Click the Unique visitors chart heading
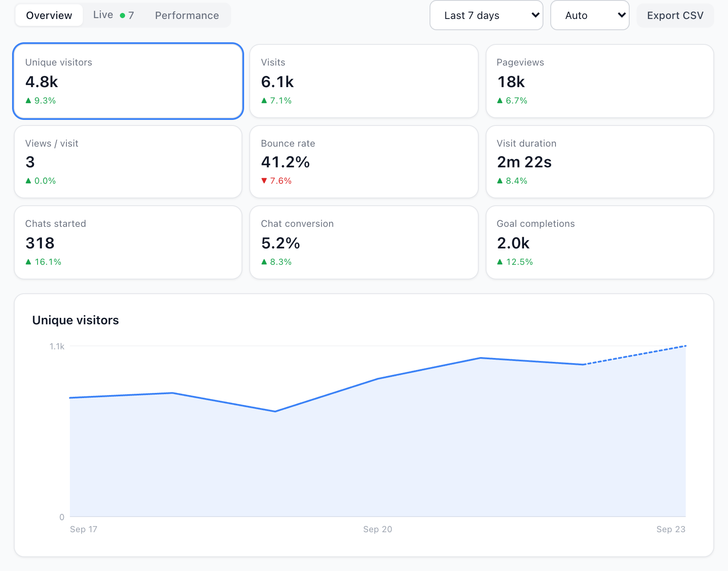The image size is (728, 571). coord(75,320)
